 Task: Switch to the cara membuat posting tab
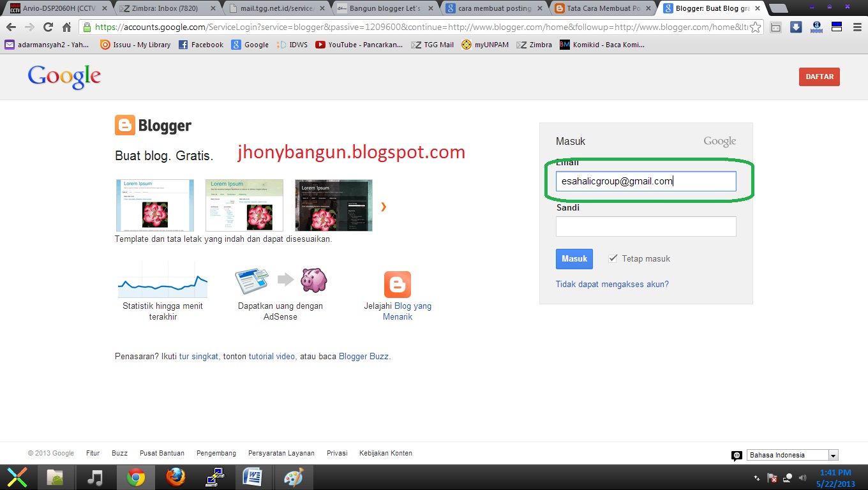click(x=493, y=8)
